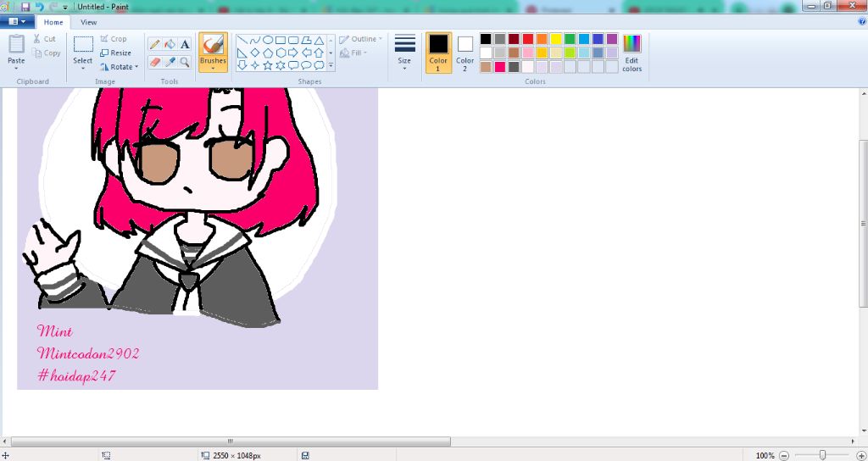Pick the green color swatch
The width and height of the screenshot is (868, 461).
point(570,39)
